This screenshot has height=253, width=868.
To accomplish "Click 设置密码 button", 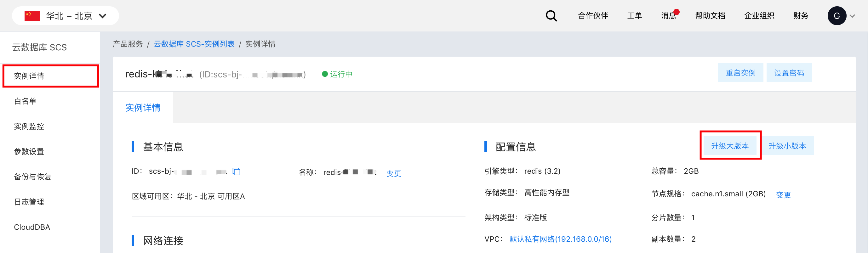I will [x=789, y=73].
